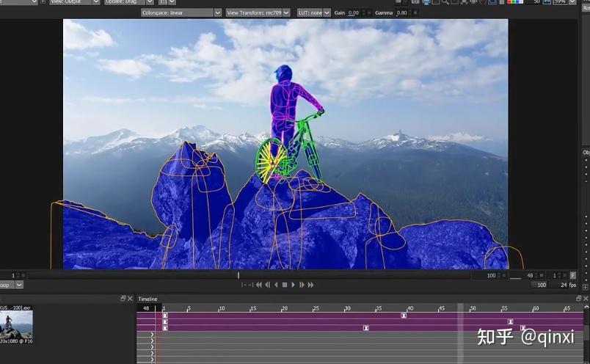Reset the Gain value with its reset icon
Screen dimensions: 590x364
[x=368, y=12]
